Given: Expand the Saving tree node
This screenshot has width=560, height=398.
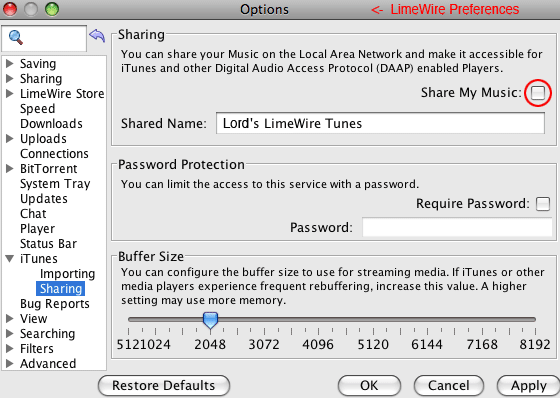Looking at the screenshot, I should coord(10,64).
